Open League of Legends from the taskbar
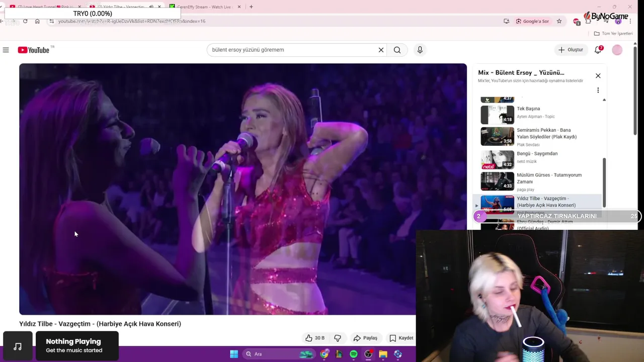 pos(339,354)
